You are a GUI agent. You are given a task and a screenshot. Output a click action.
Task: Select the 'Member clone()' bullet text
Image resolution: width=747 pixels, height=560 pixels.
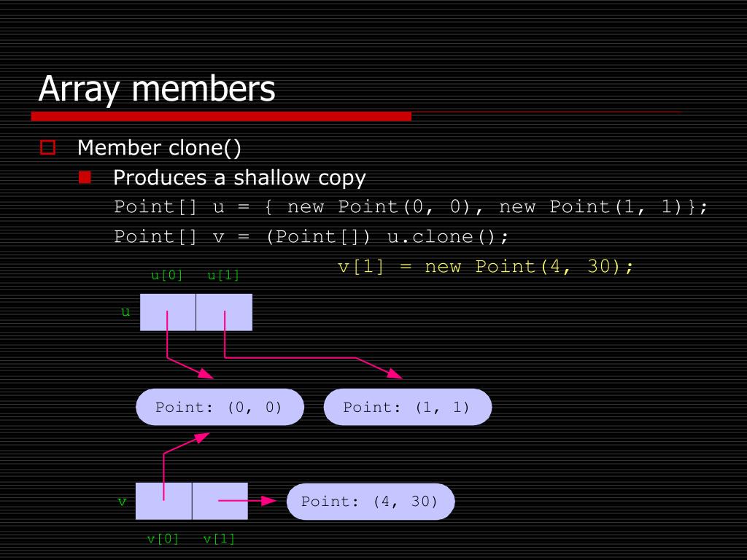159,147
